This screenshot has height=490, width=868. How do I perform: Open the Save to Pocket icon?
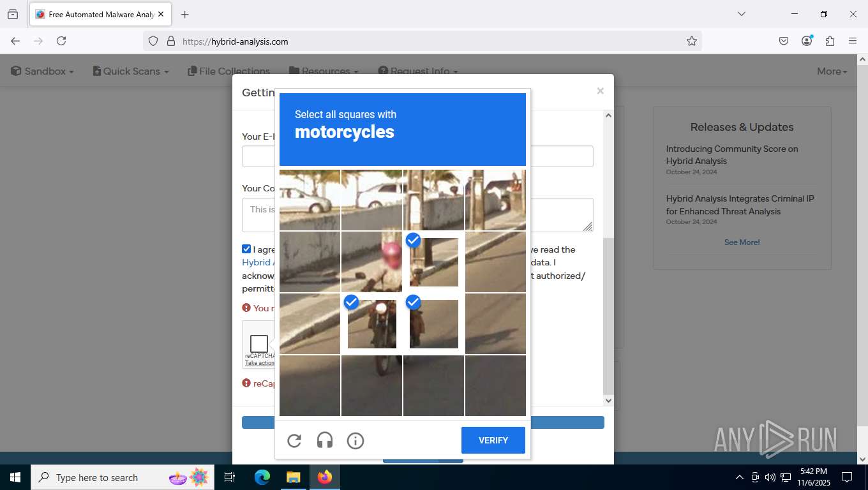[x=784, y=41]
